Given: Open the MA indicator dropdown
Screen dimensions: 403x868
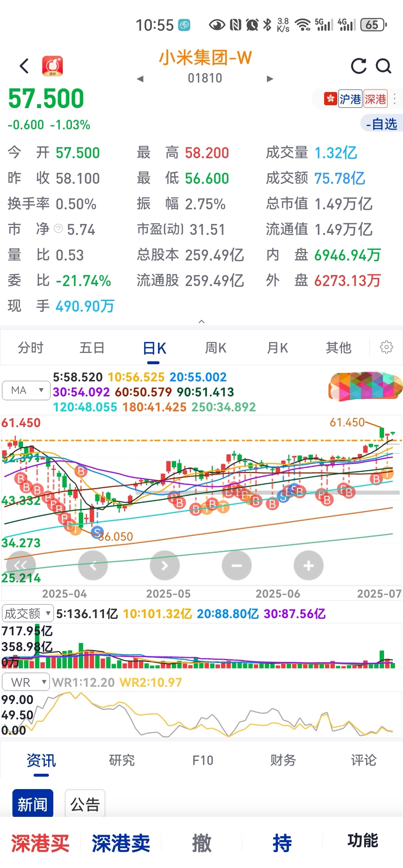Looking at the screenshot, I should (x=26, y=391).
